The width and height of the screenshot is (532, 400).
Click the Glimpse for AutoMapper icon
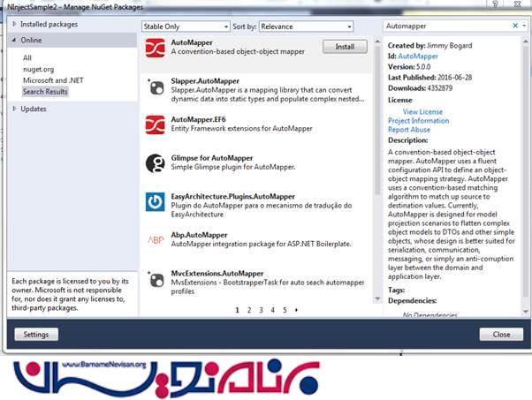[155, 163]
